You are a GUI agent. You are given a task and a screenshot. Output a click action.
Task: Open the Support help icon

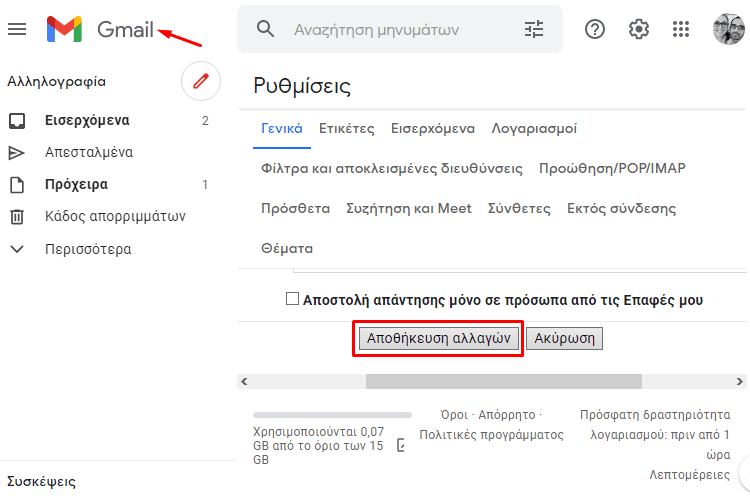595,29
